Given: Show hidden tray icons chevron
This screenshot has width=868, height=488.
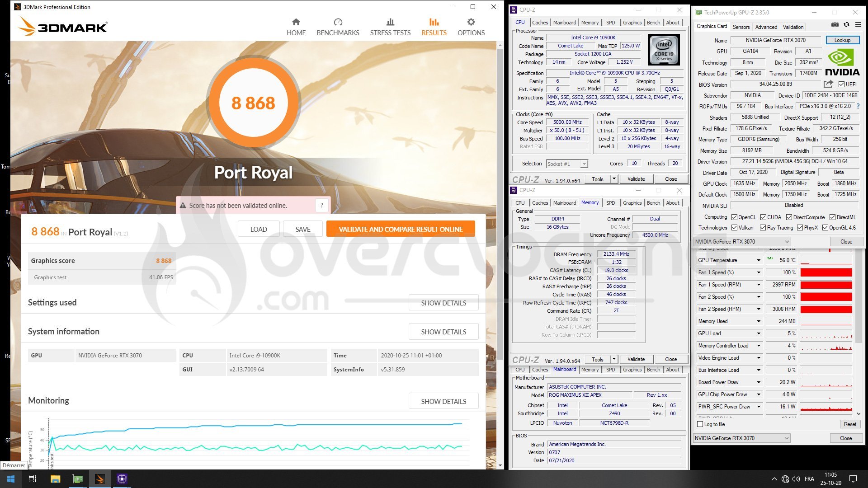Looking at the screenshot, I should (774, 479).
